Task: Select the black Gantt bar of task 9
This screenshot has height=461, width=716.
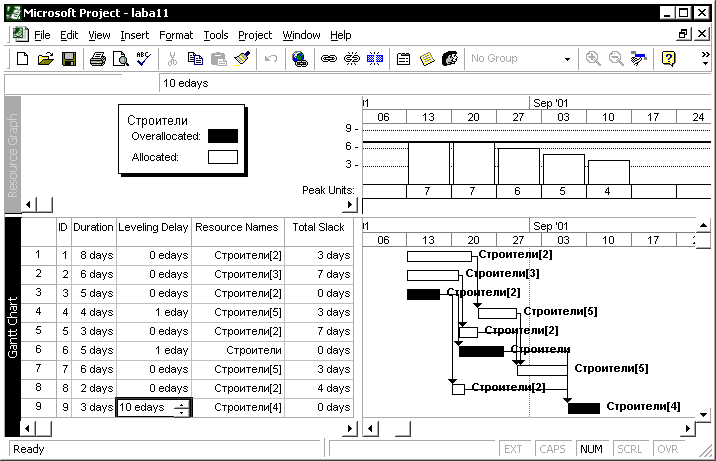Action: click(584, 408)
